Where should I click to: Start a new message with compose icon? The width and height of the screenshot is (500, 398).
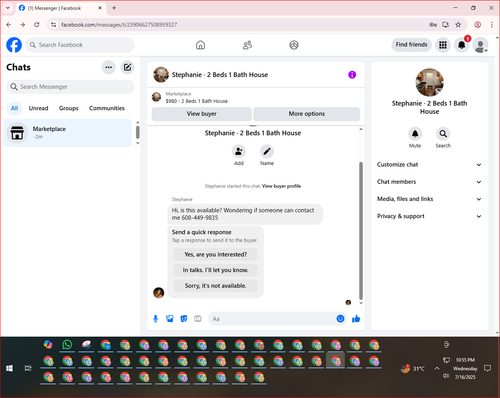tap(127, 67)
